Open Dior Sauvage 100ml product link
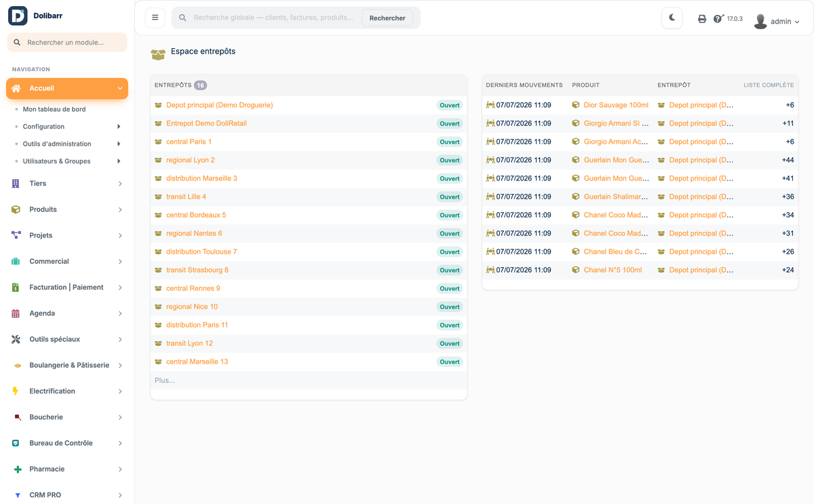The image size is (814, 504). (616, 105)
